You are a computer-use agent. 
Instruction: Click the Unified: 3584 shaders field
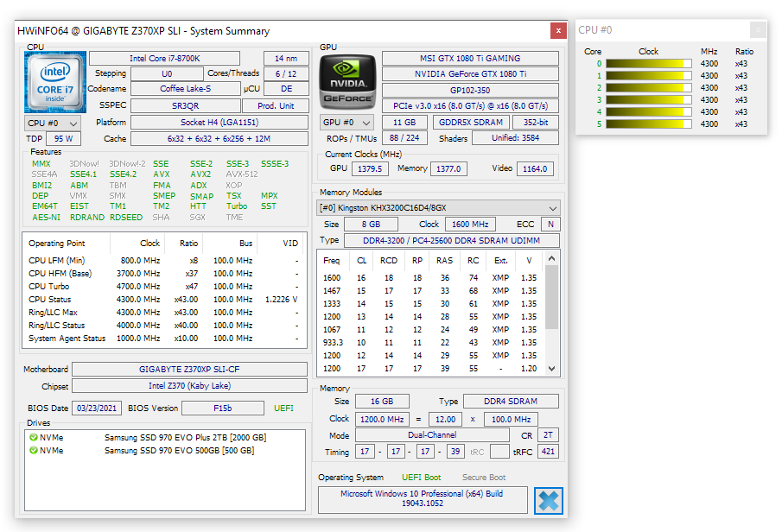[x=516, y=138]
